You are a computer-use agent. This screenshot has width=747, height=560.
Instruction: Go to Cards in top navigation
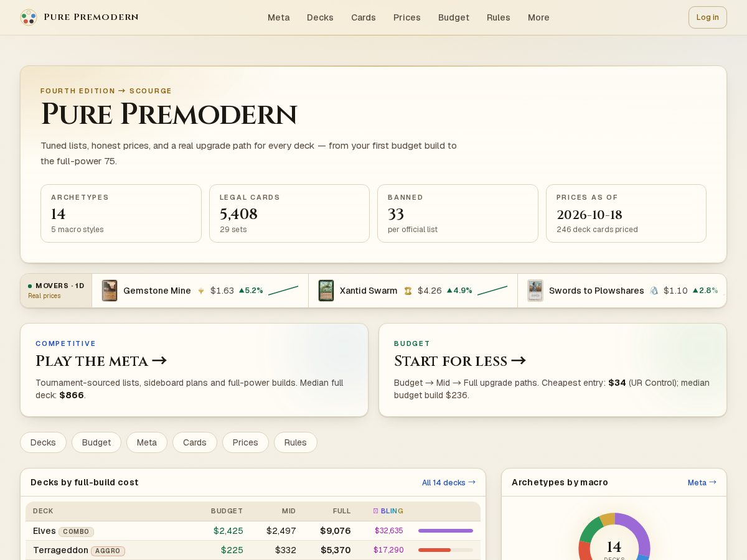(363, 17)
